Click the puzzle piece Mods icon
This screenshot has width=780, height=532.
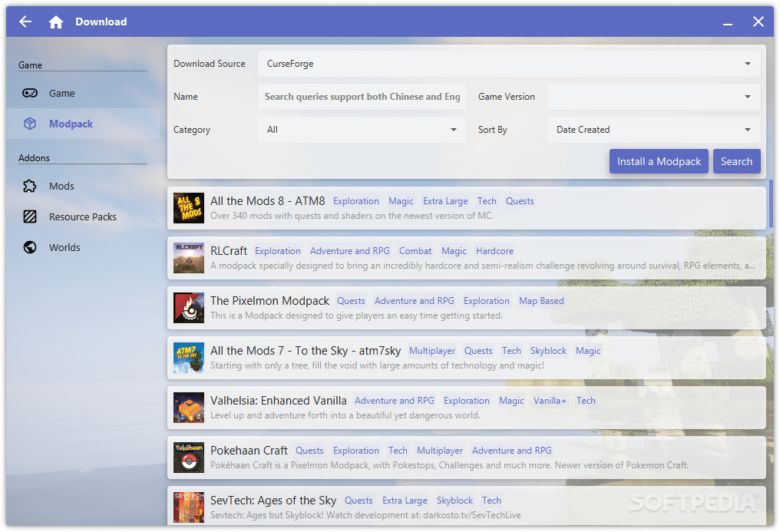[x=30, y=186]
